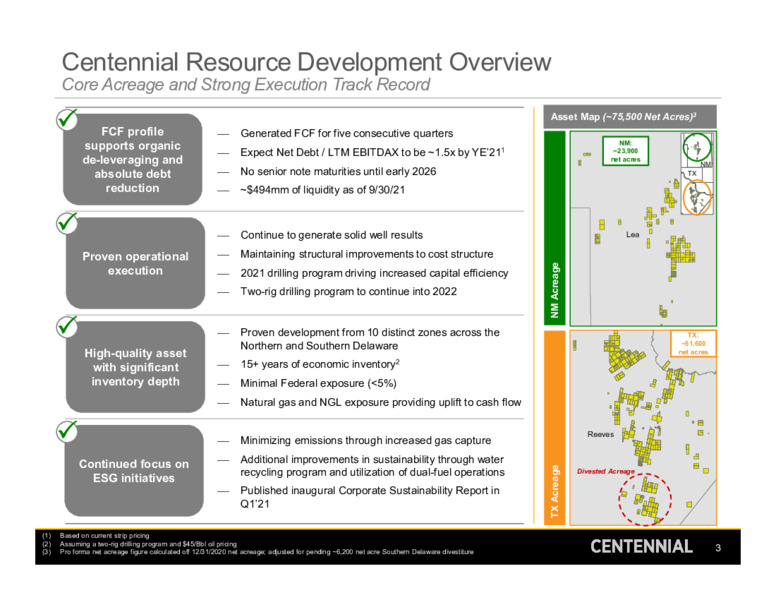Select the 'Continued focus on ESG initiatives' box

134,471
